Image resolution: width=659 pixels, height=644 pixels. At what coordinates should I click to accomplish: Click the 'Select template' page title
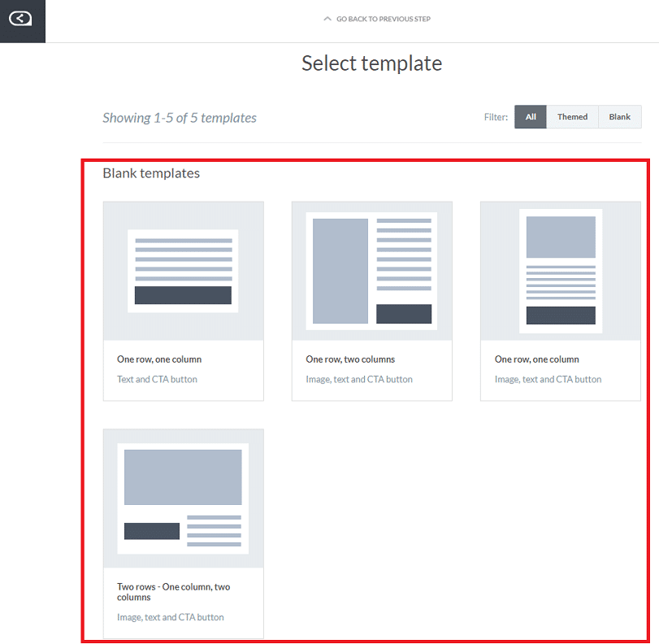pyautogui.click(x=372, y=63)
